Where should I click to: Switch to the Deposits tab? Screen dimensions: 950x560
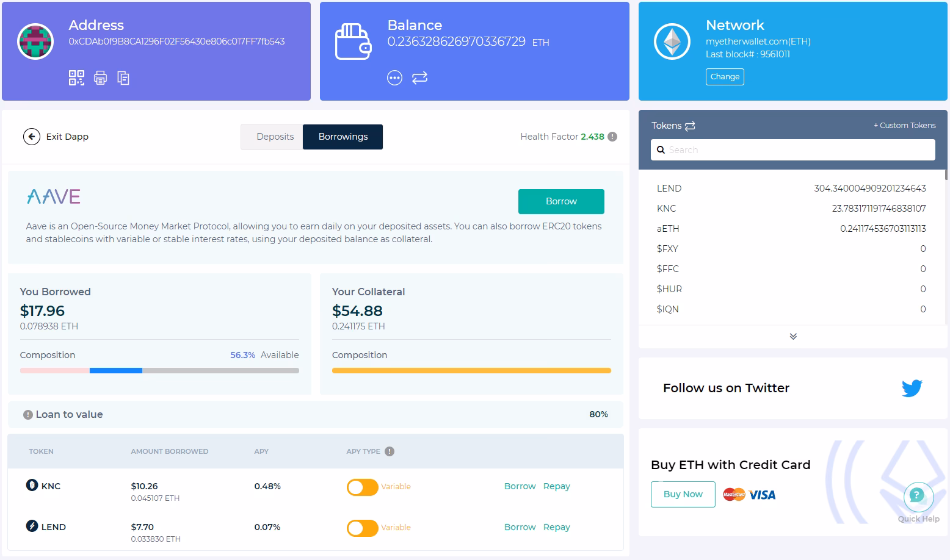pyautogui.click(x=275, y=137)
